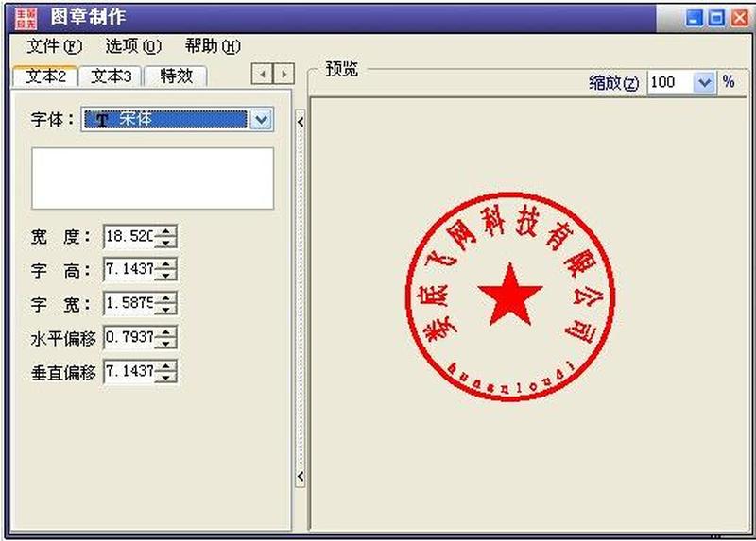The height and width of the screenshot is (541, 756).
Task: Increase the 字宽 value with up arrow
Action: pyautogui.click(x=166, y=298)
